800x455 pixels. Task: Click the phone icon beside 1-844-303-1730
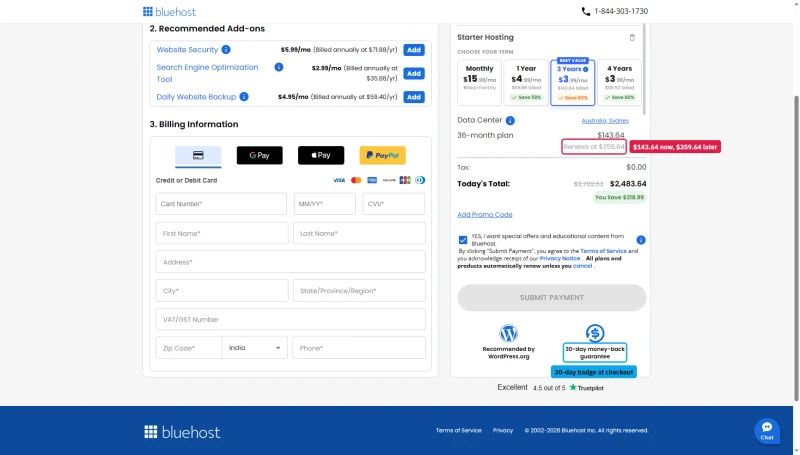586,11
